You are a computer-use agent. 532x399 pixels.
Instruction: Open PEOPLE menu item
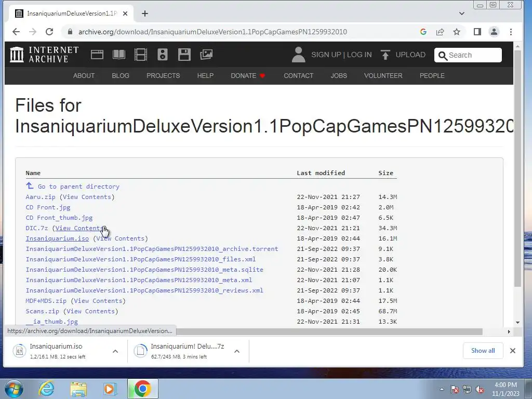click(432, 76)
